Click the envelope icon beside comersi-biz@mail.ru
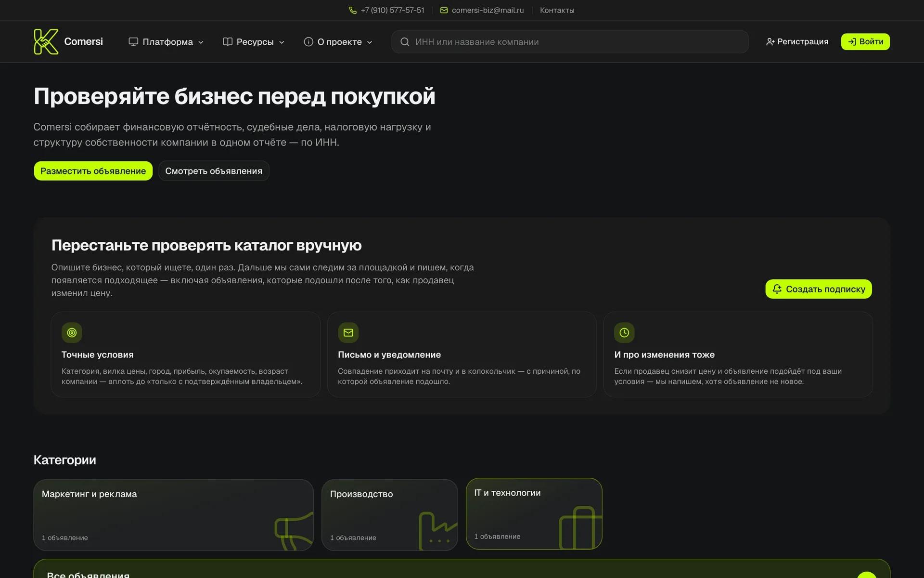Viewport: 924px width, 578px height. click(444, 10)
